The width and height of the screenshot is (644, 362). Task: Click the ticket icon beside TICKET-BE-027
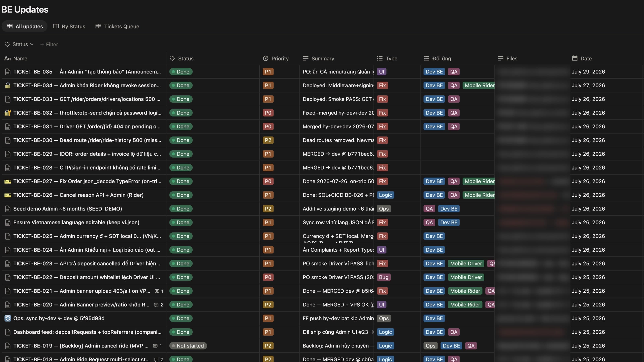(8, 181)
